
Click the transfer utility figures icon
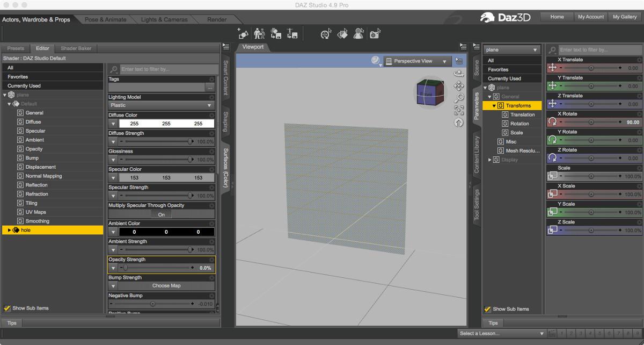pyautogui.click(x=260, y=34)
